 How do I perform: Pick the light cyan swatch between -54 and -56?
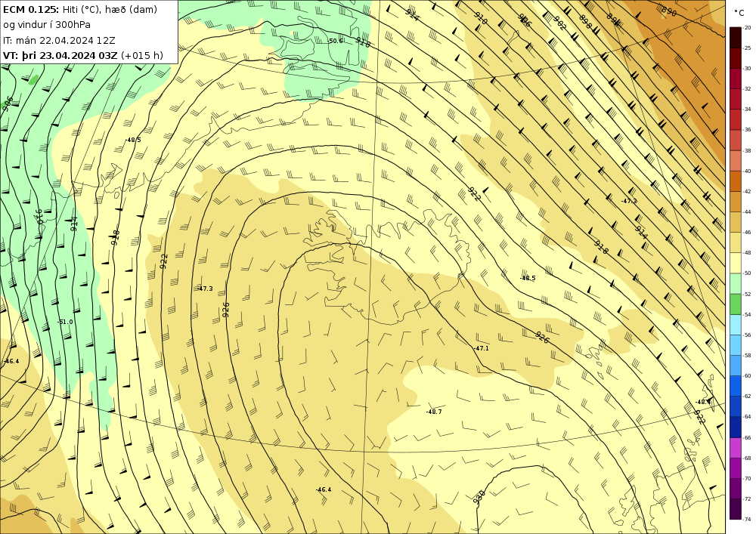tap(736, 325)
